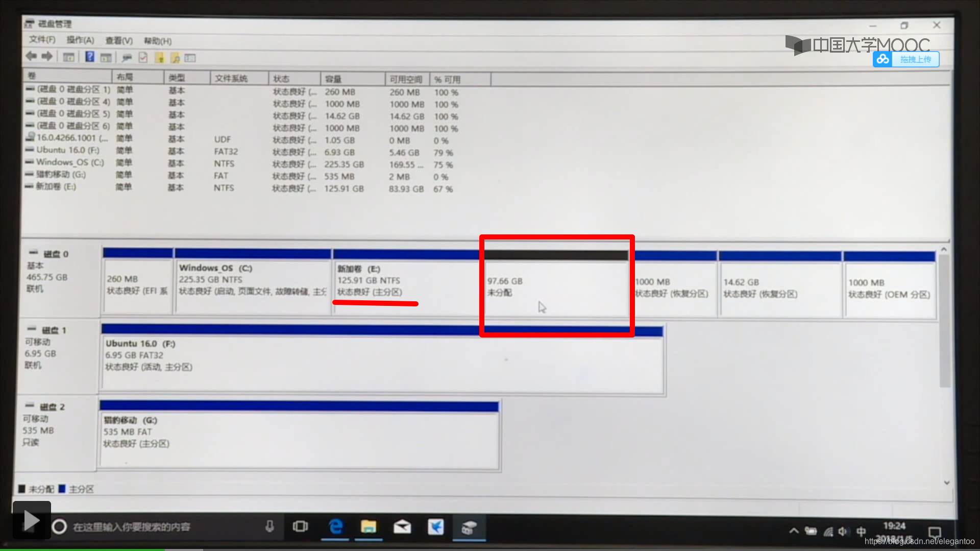Select the Ubuntu 16.0 (F:) volume row
Screen dimensions: 980x551
click(x=242, y=151)
